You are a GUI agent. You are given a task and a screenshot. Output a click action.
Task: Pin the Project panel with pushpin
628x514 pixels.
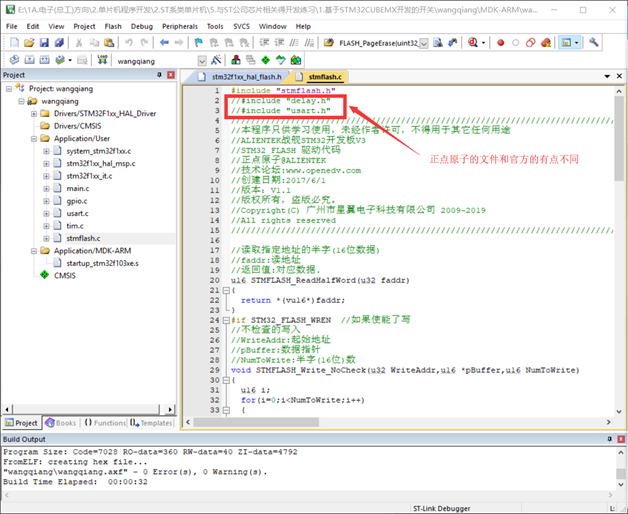(x=160, y=75)
